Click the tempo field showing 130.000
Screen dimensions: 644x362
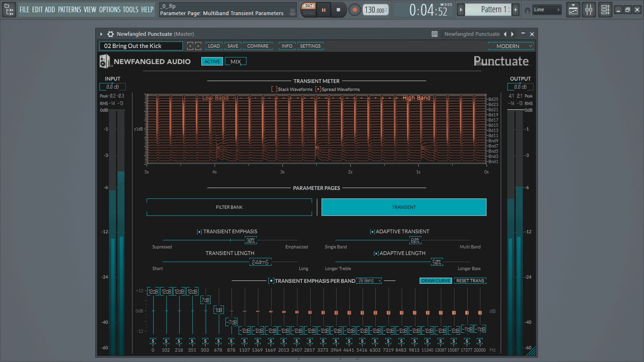(376, 10)
